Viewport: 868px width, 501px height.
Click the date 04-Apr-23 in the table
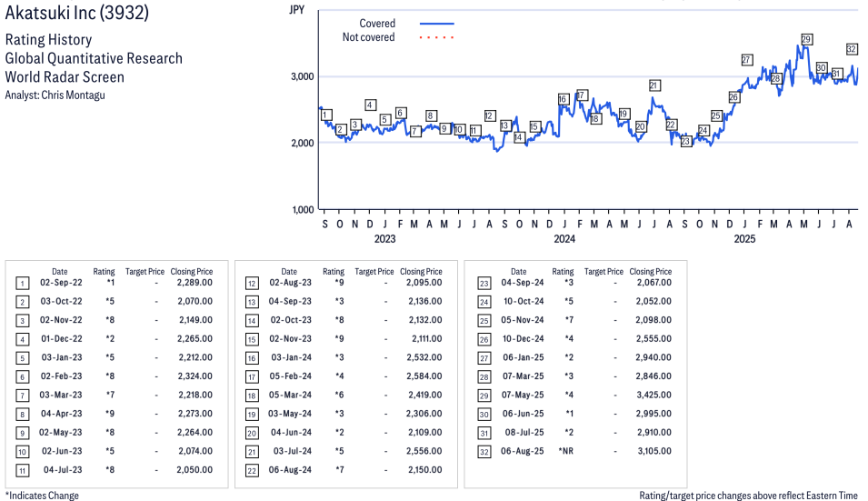(x=61, y=414)
